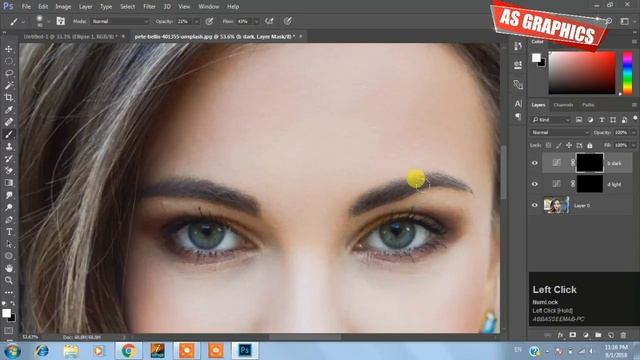Toggle lock image pixels

tap(558, 145)
